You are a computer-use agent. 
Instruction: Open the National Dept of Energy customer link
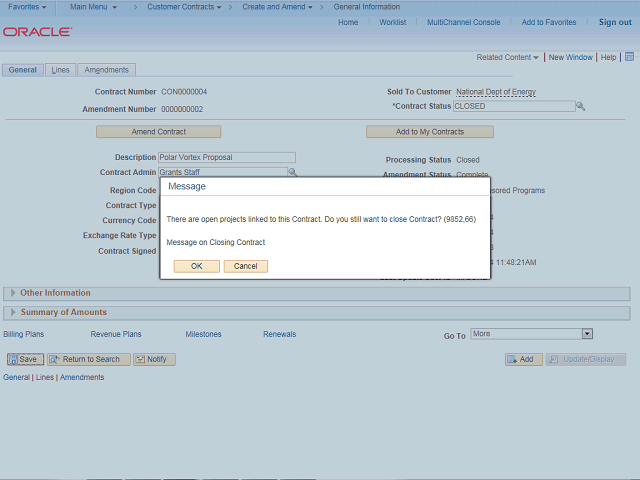[496, 92]
